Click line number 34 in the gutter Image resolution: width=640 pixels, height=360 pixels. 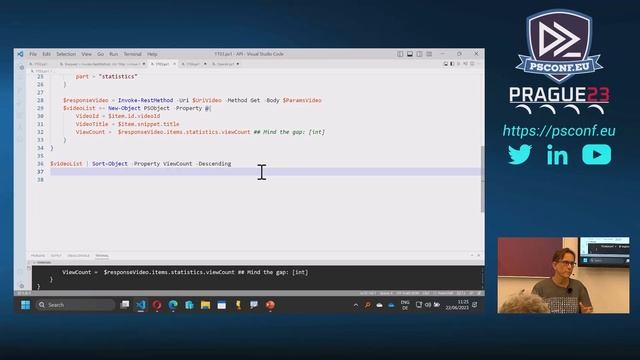40,148
